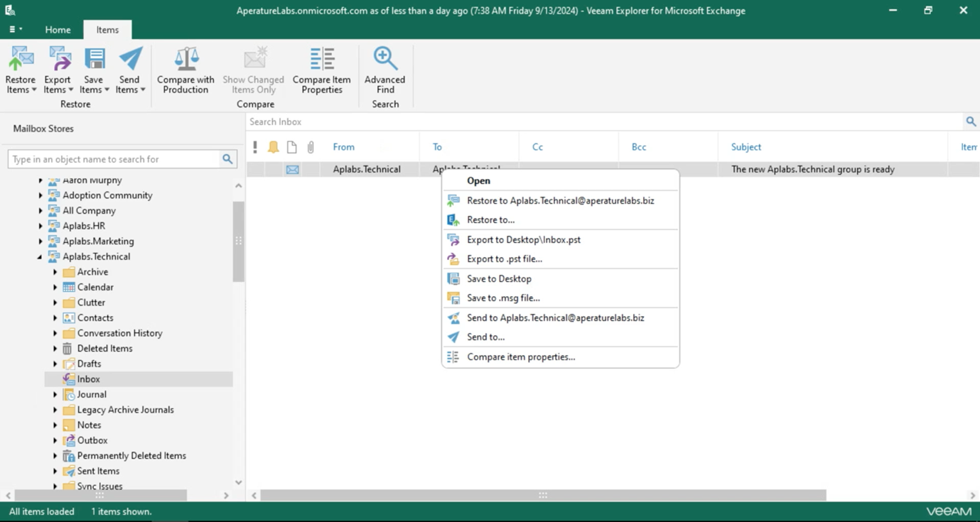Viewport: 980px width, 522px height.
Task: Select the Contacts folder
Action: [x=95, y=317]
